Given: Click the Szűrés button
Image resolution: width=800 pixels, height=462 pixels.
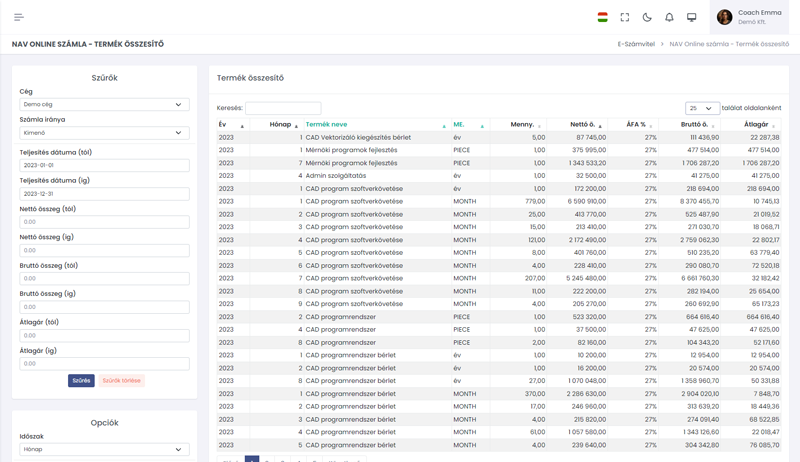Looking at the screenshot, I should 81,381.
